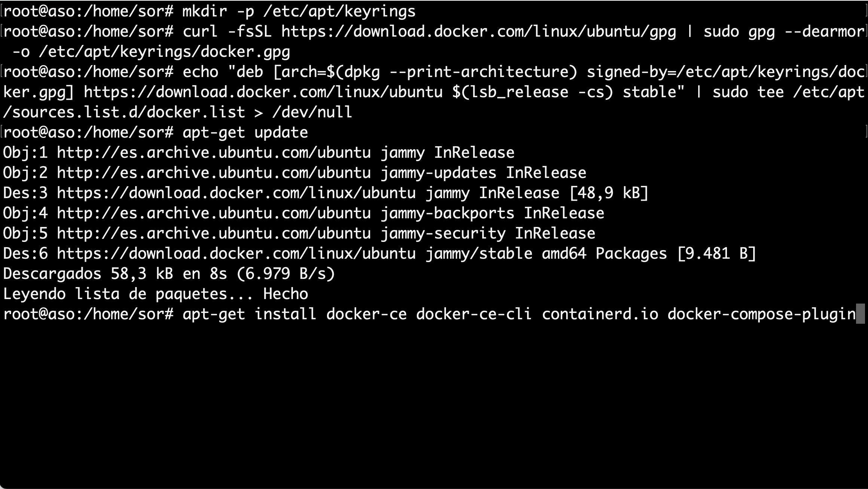This screenshot has width=868, height=489.
Task: Click the archive URL on the Obj:1 line
Action: 214,153
